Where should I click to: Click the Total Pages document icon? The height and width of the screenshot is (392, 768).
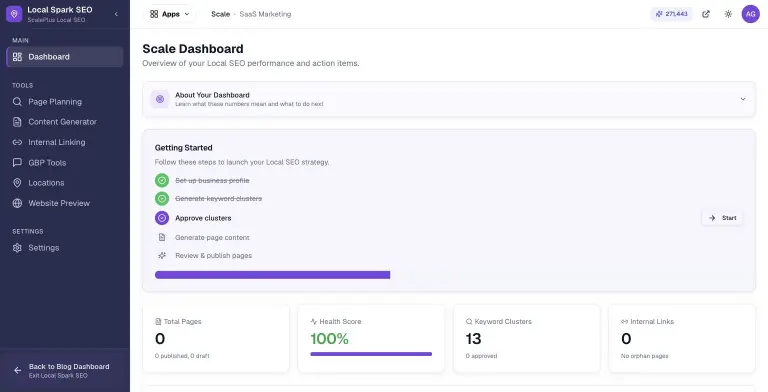pyautogui.click(x=158, y=321)
